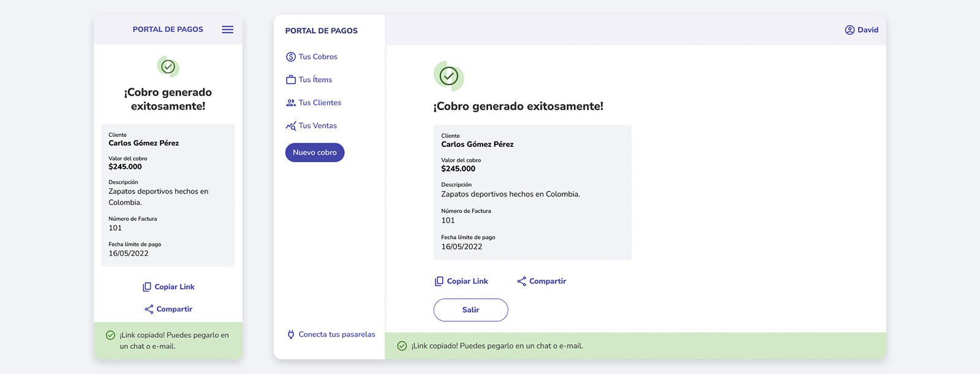Click the Tus Ítems briefcase icon
980x374 pixels.
[291, 80]
